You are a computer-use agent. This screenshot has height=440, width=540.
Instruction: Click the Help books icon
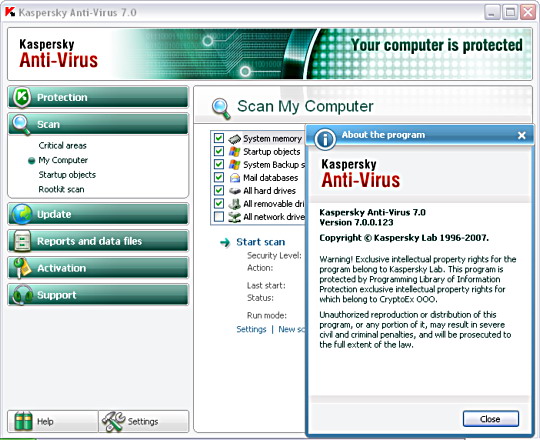coord(23,421)
